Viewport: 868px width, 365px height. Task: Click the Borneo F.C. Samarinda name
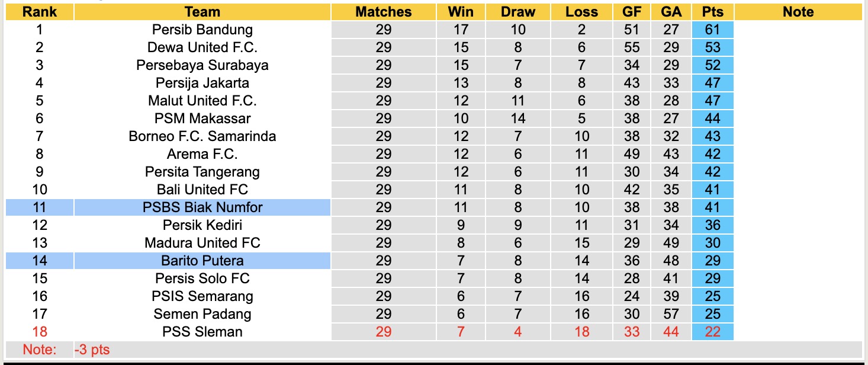(x=202, y=136)
